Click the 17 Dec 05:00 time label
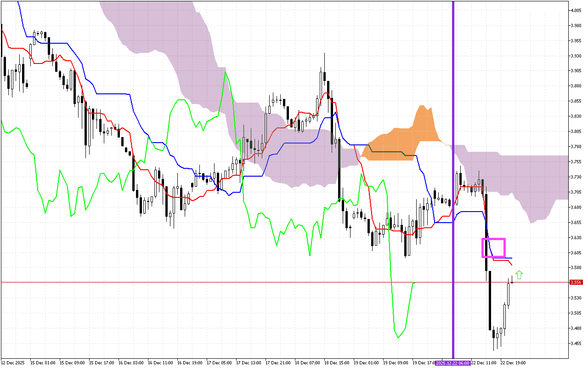The width and height of the screenshot is (588, 368). point(219,363)
